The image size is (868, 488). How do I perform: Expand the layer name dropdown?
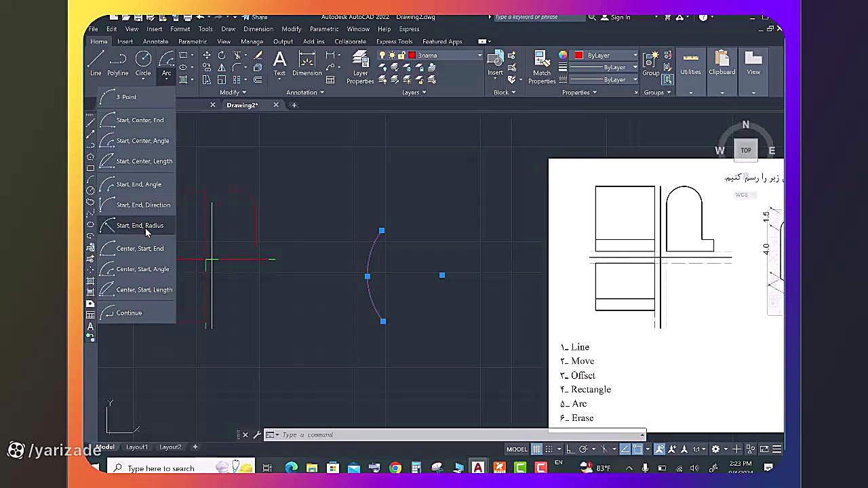[479, 56]
